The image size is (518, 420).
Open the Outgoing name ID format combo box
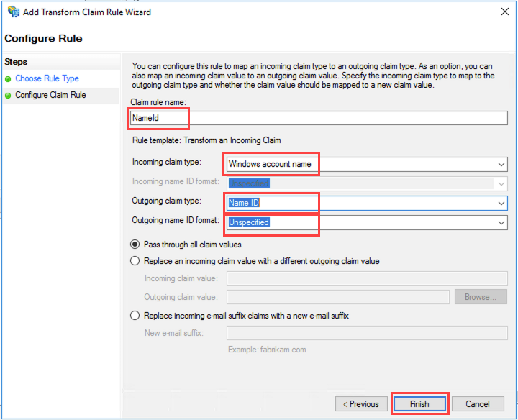(367, 222)
